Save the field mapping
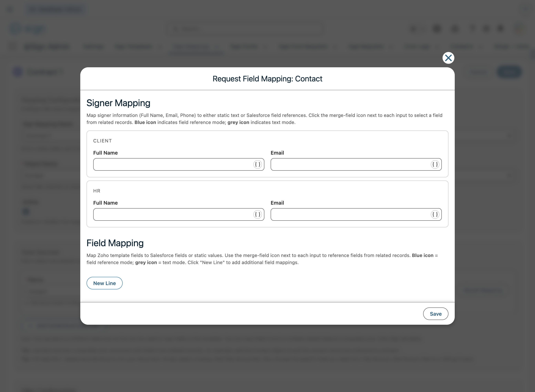 [x=435, y=314]
